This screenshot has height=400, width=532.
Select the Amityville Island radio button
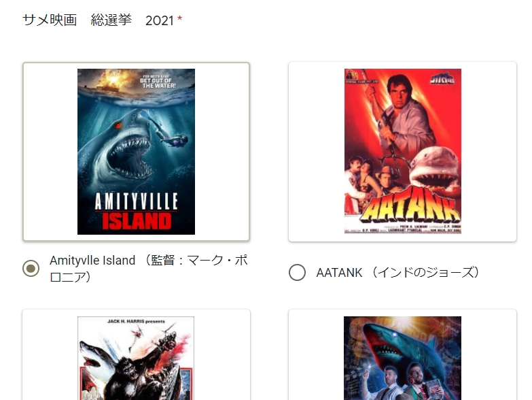(31, 268)
